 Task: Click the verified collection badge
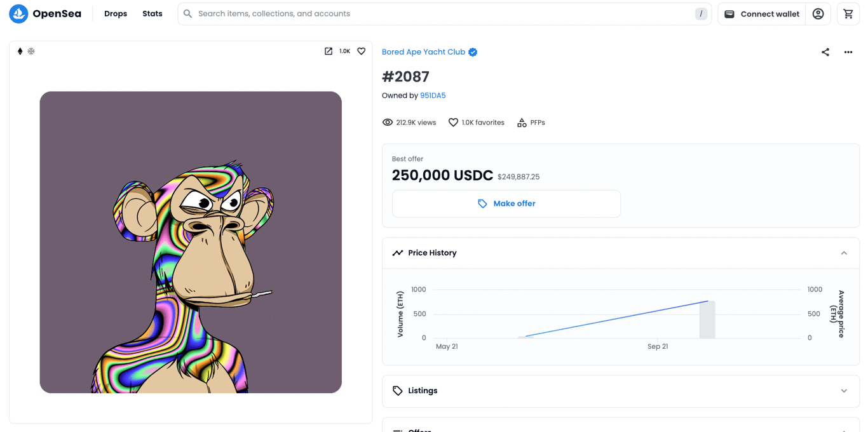[x=473, y=52]
